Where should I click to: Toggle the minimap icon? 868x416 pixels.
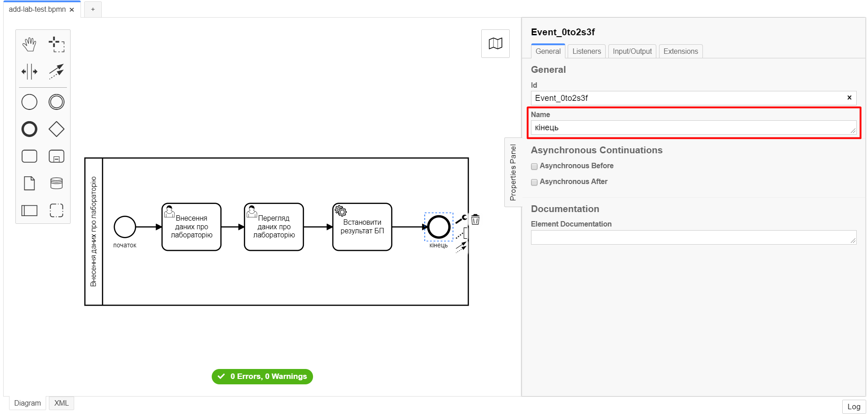tap(495, 44)
